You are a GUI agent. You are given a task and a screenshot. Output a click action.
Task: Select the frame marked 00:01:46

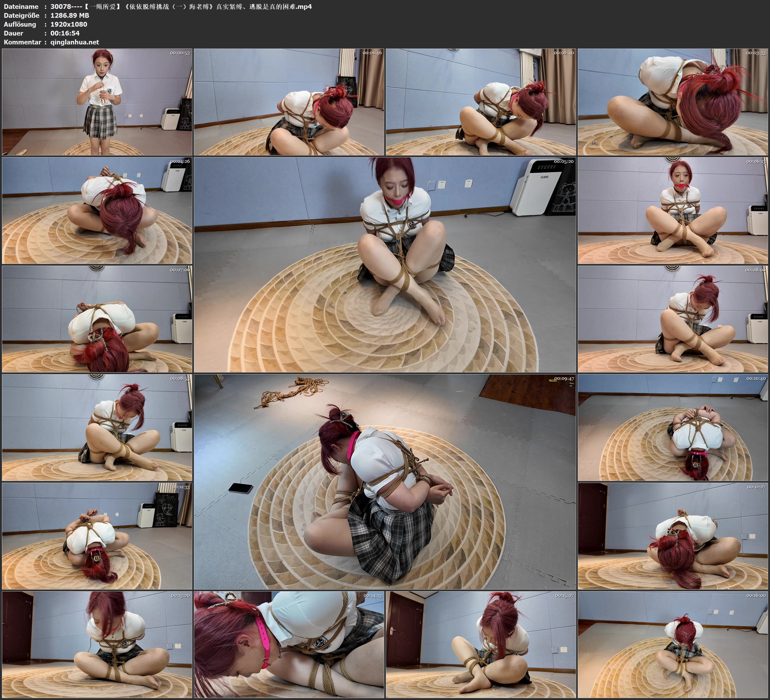click(x=289, y=102)
